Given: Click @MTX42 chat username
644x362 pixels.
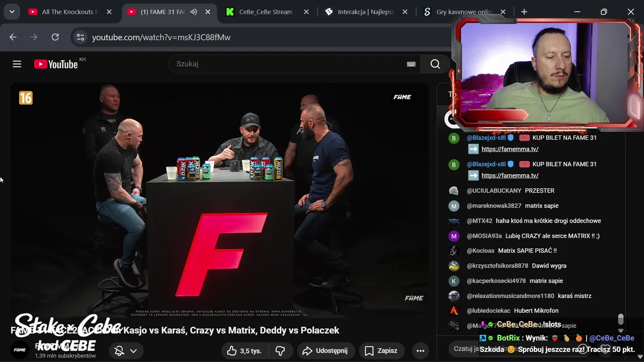Looking at the screenshot, I should (x=479, y=221).
